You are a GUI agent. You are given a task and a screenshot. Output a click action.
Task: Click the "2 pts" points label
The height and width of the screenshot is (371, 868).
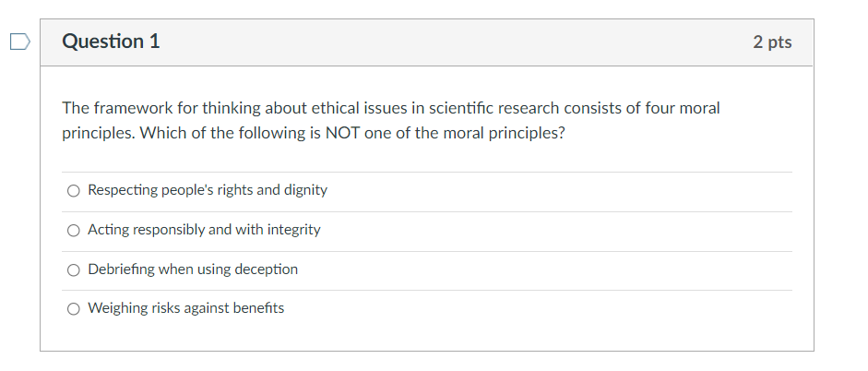772,42
